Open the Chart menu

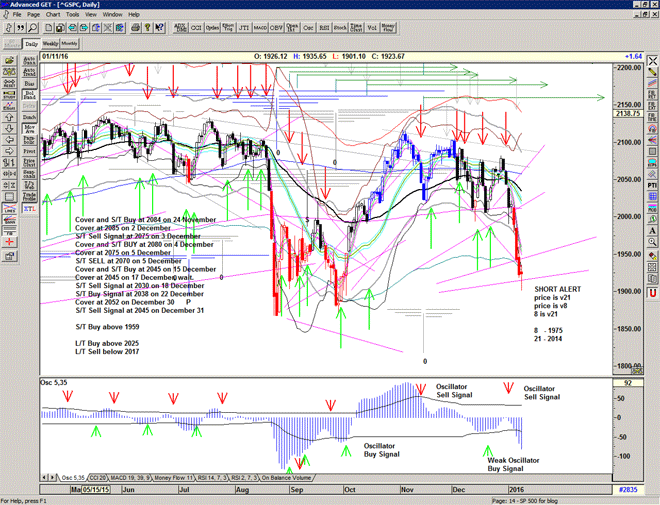coord(51,15)
